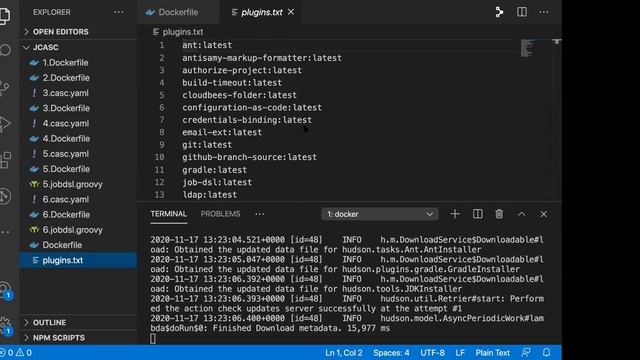This screenshot has height=360, width=640.
Task: Close the terminal panel
Action: (544, 214)
